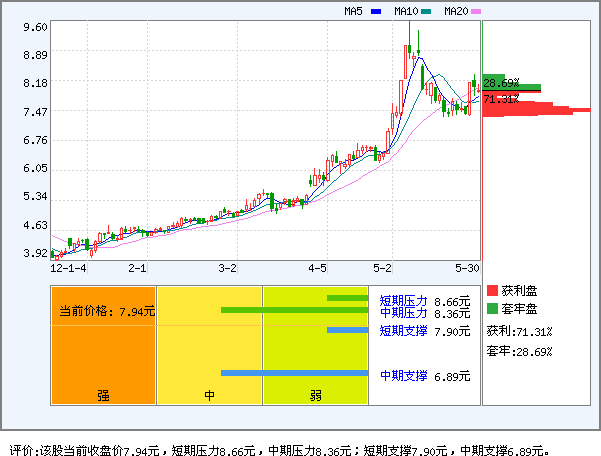Select the yellow 中 strength zone

tap(209, 345)
